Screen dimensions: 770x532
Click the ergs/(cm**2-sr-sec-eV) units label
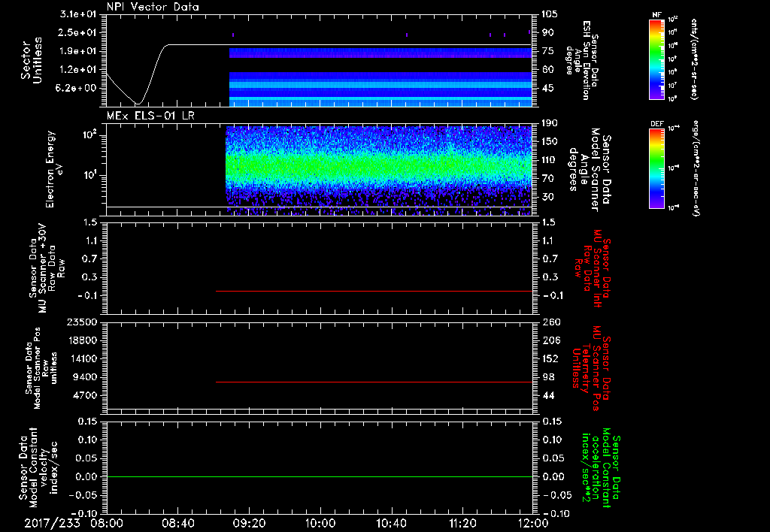pos(696,168)
